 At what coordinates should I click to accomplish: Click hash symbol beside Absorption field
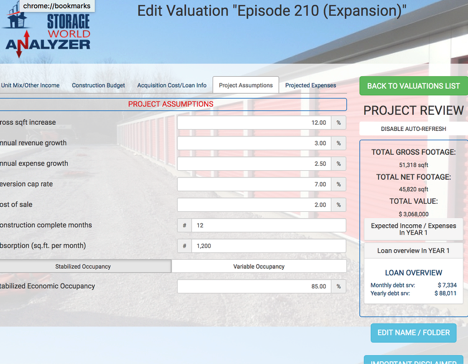[185, 246]
